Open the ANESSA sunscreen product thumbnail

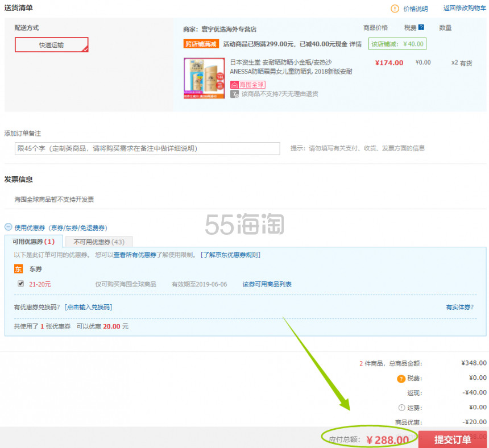tap(204, 78)
